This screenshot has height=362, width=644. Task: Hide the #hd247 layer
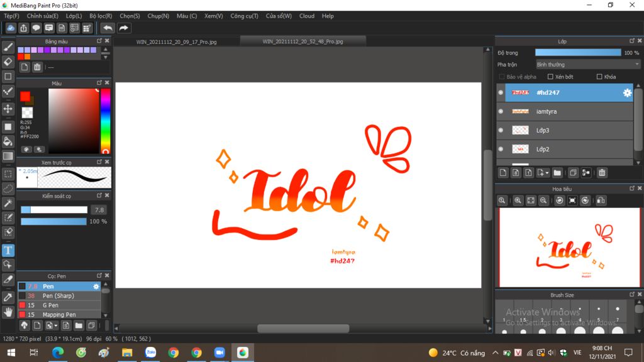(x=501, y=93)
